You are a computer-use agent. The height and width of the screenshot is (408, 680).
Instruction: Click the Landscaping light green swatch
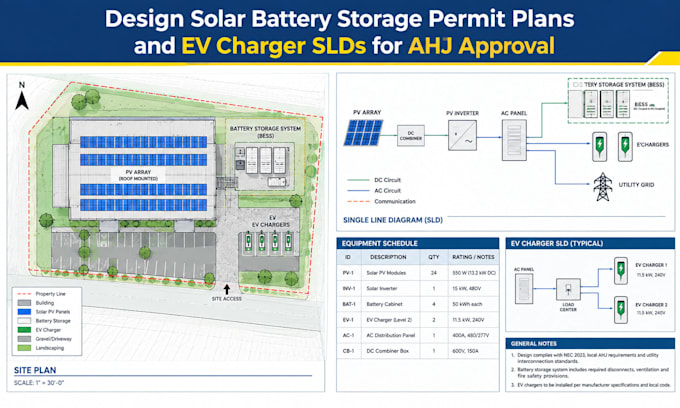coord(24,348)
